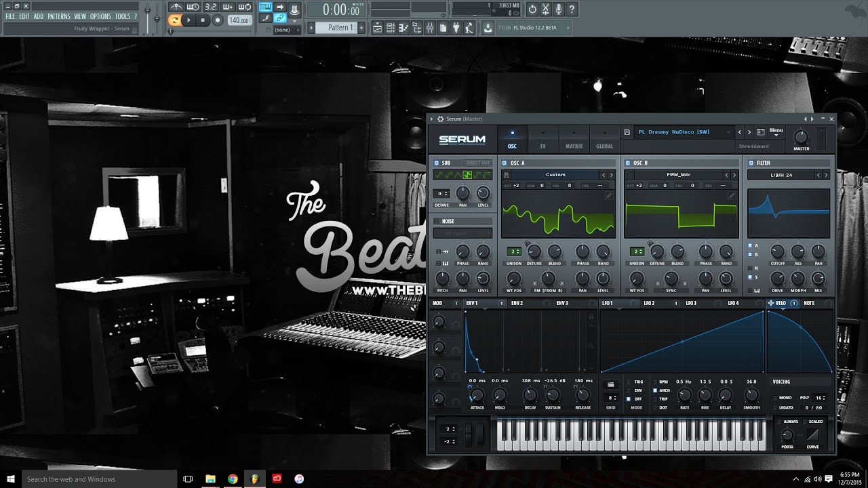
Task: Click the filter CUTOFF knob
Action: [x=778, y=251]
